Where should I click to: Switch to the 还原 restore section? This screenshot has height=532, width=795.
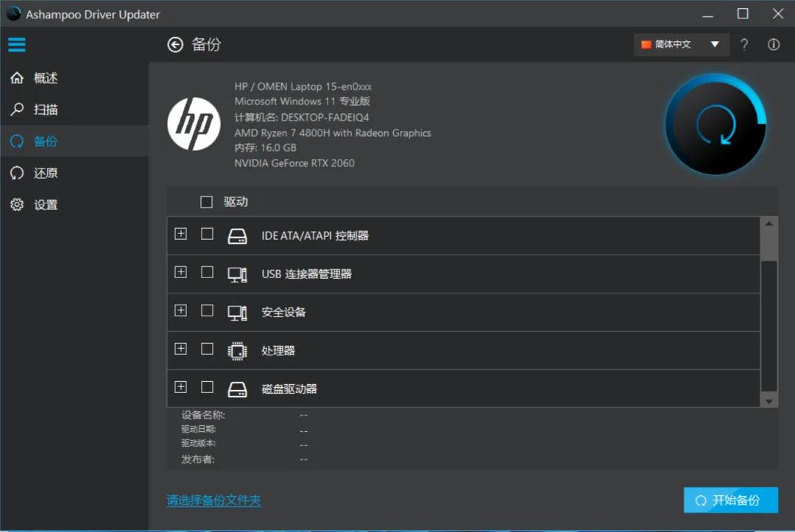point(16,172)
